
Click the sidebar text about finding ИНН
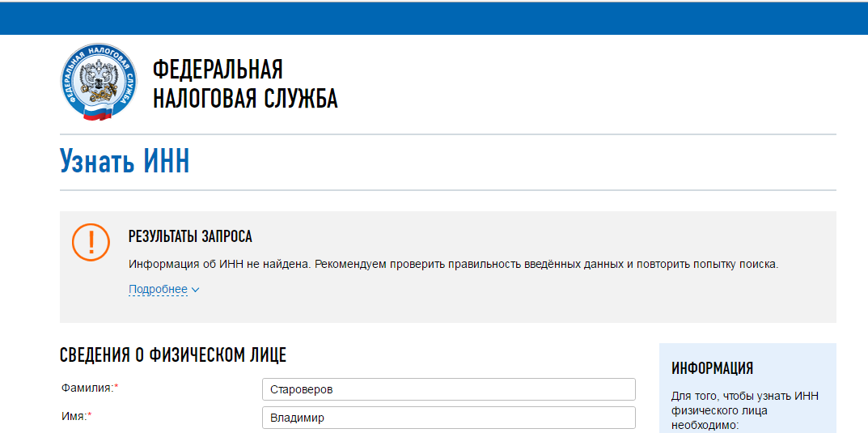[745, 410]
